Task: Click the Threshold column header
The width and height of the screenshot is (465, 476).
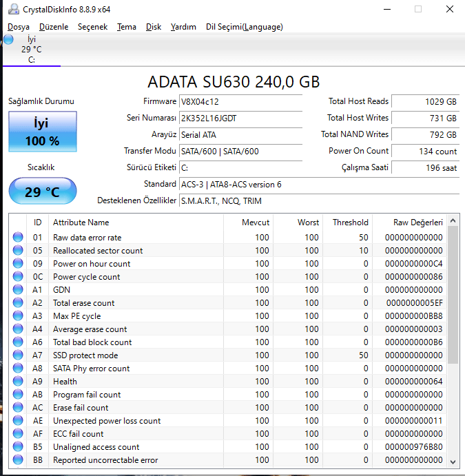Action: pos(347,223)
